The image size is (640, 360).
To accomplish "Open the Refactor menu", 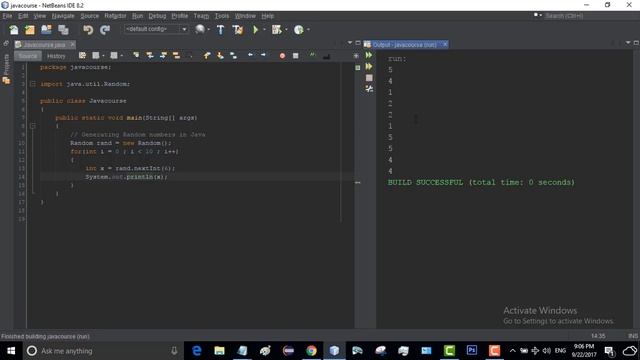I will (115, 16).
